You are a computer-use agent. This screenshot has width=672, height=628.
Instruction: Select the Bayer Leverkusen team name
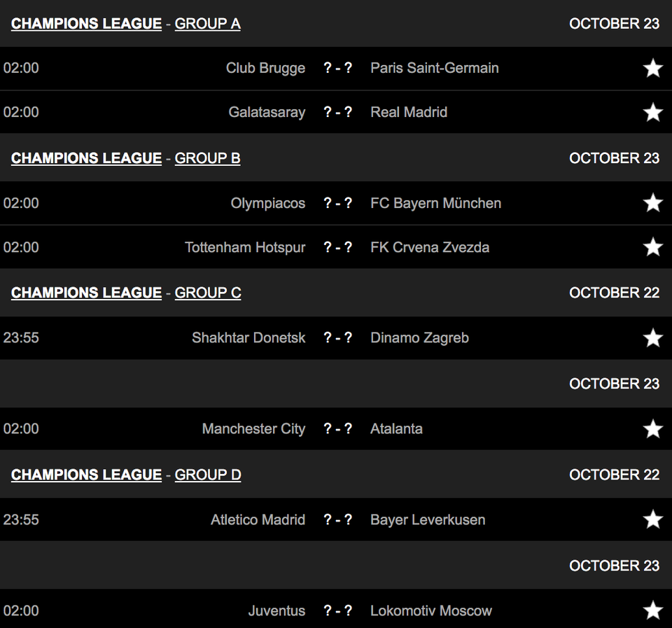(428, 519)
